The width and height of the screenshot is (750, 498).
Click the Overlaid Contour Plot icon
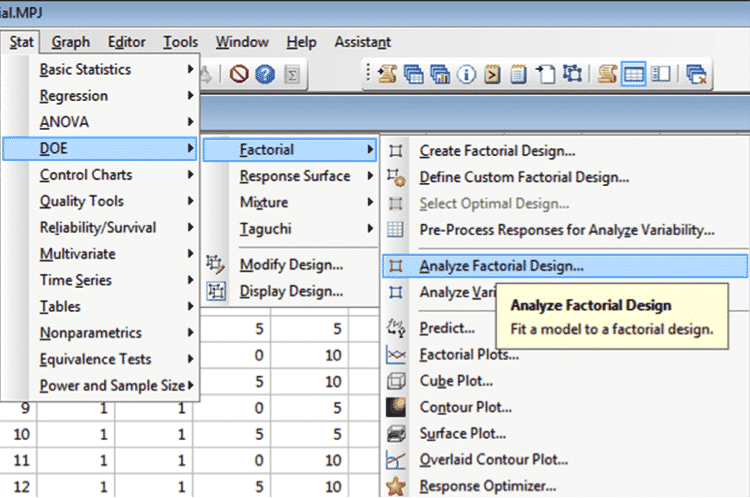(x=396, y=460)
